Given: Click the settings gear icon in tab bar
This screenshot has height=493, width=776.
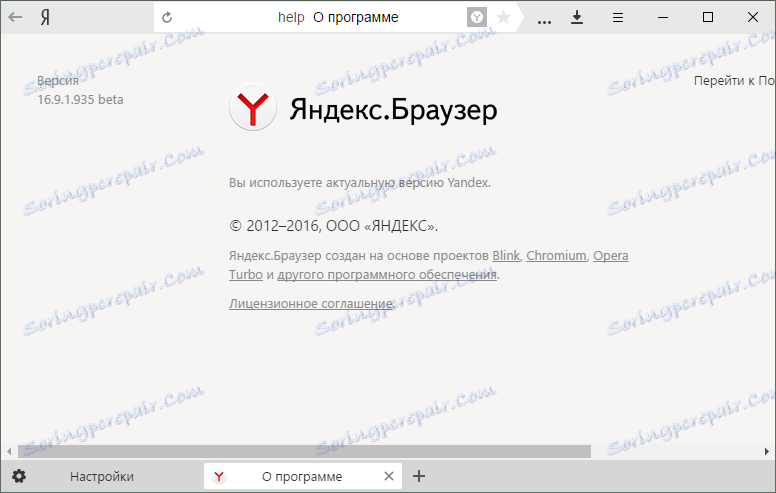Looking at the screenshot, I should click(19, 477).
